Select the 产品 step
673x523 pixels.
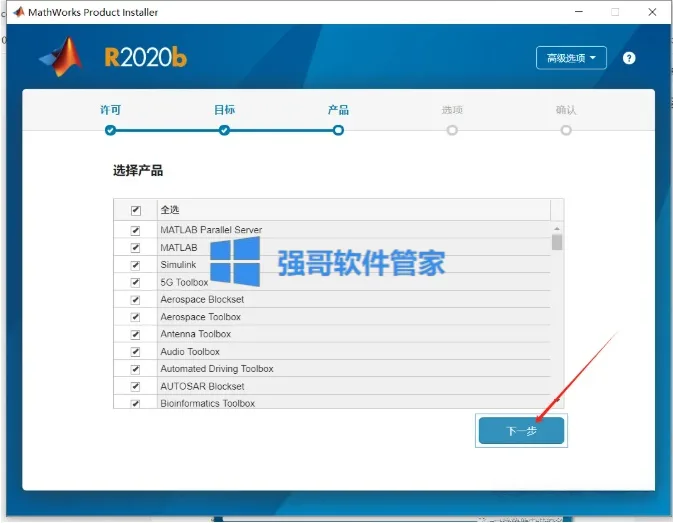tap(338, 130)
